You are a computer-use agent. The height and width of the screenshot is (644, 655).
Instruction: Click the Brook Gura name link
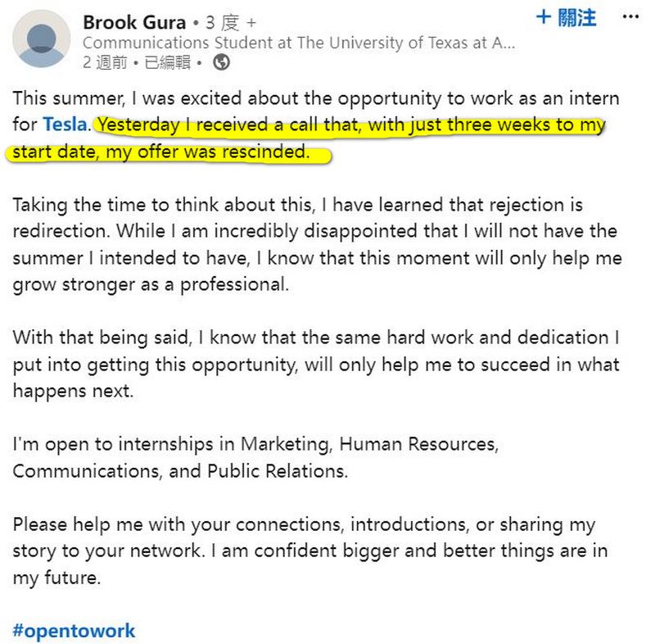point(134,23)
